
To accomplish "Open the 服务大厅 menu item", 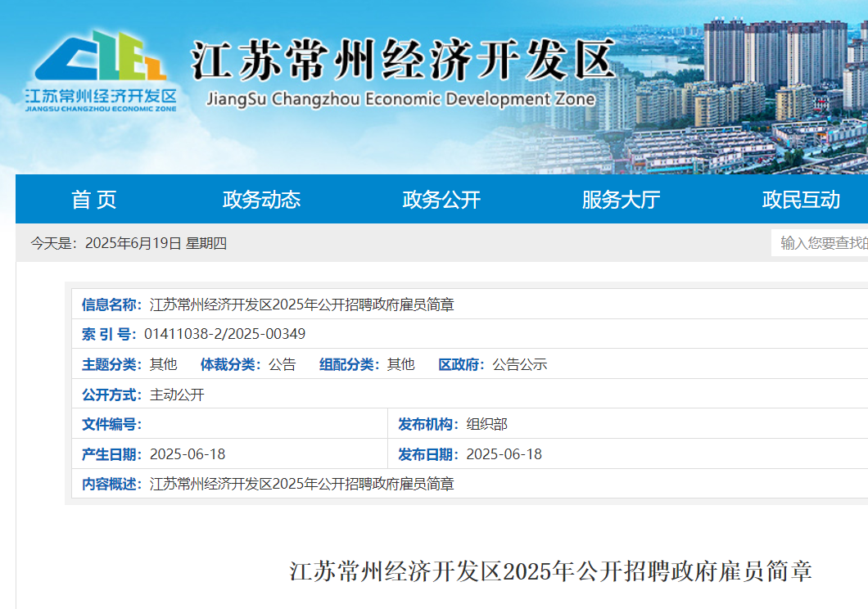I will [x=621, y=200].
